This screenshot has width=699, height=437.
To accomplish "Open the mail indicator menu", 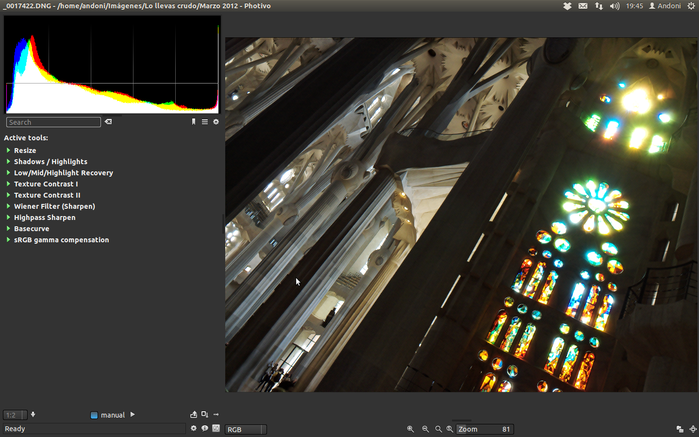I will [x=582, y=6].
